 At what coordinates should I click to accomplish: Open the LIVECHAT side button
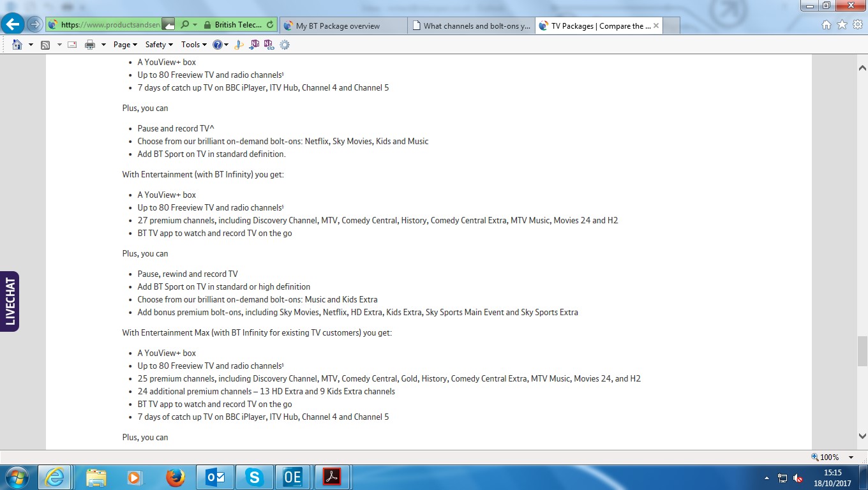click(10, 301)
